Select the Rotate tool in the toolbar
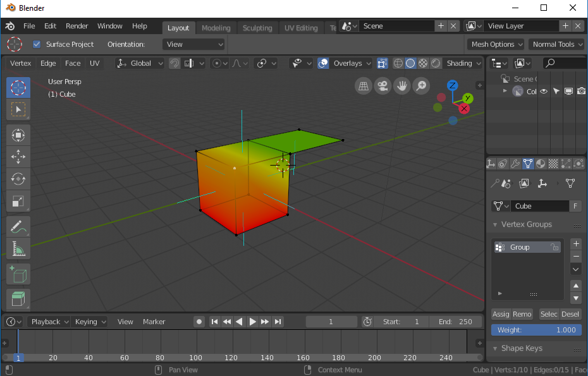Screen dimensions: 588x376 coord(18,179)
